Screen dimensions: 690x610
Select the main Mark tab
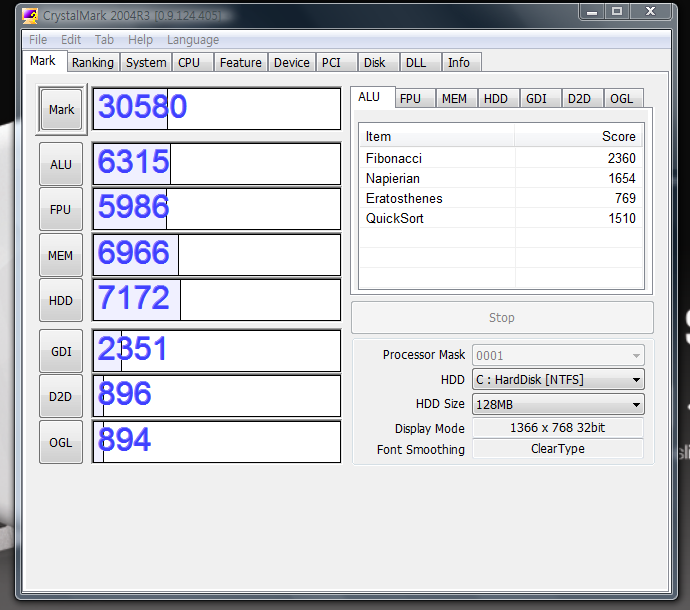(43, 61)
